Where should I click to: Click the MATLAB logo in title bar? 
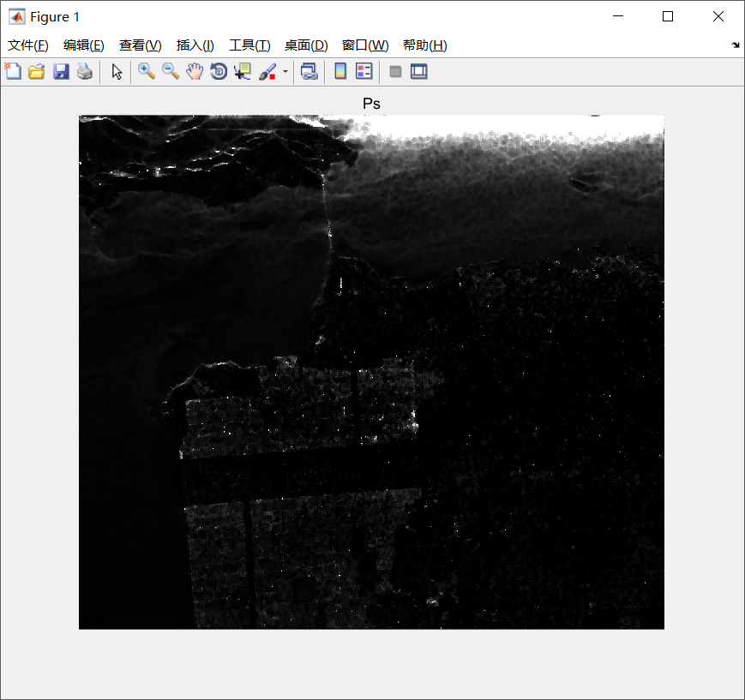click(17, 16)
